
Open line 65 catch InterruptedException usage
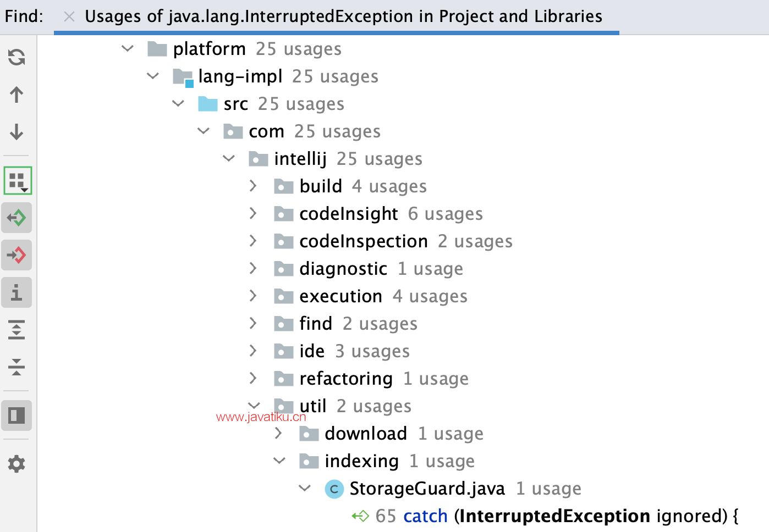pos(545,516)
